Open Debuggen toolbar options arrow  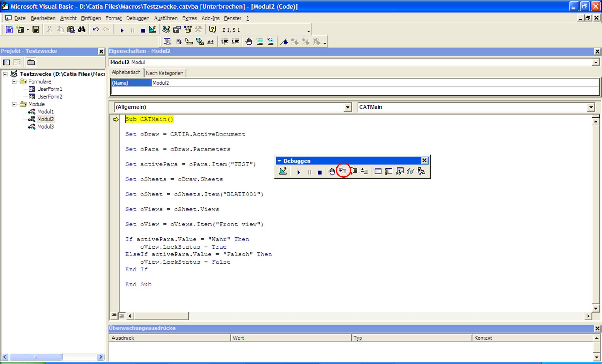pyautogui.click(x=279, y=161)
